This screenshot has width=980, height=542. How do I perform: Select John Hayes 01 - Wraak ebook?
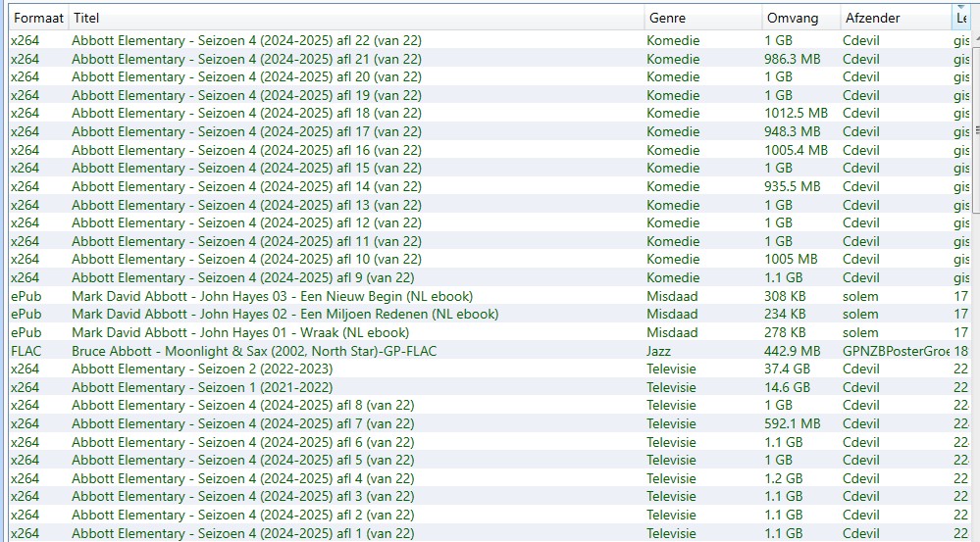point(240,332)
